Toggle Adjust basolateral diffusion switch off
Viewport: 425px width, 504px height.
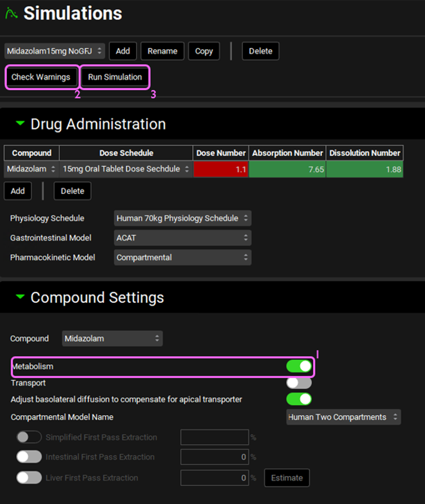(x=299, y=399)
